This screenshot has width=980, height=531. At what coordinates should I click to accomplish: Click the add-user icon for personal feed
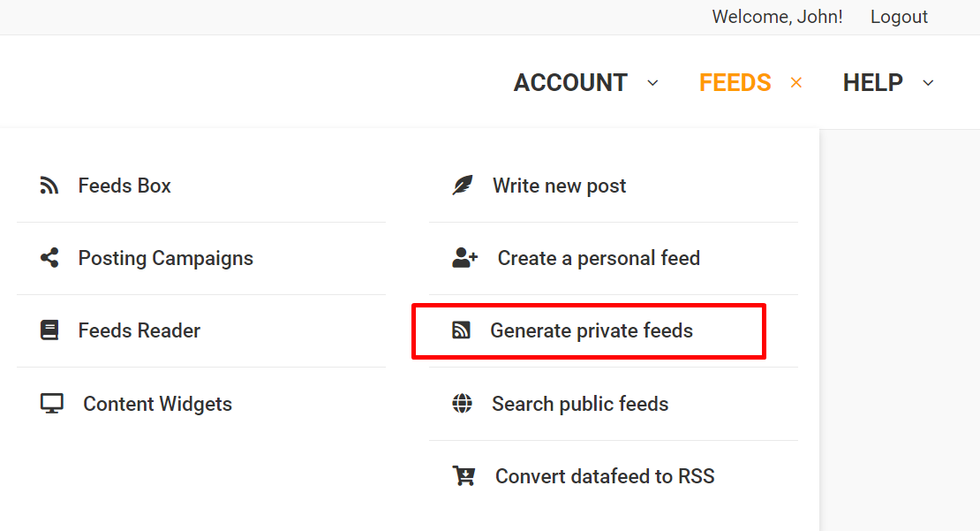pyautogui.click(x=464, y=258)
